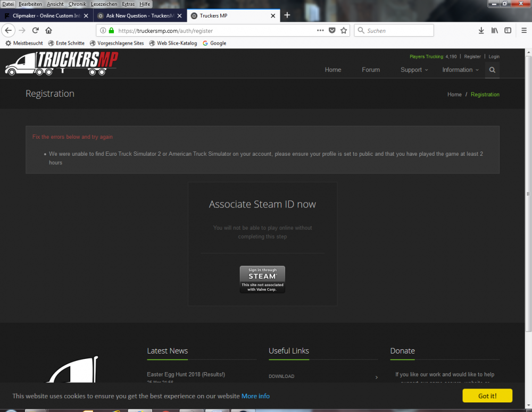Viewport: 532px width, 412px height.
Task: Open the Firefox hamburger menu
Action: click(x=523, y=30)
